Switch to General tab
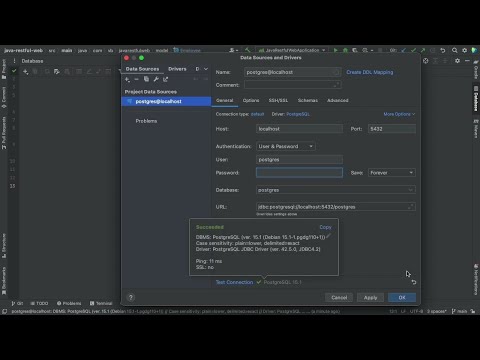Image resolution: width=480 pixels, height=360 pixels. tap(225, 100)
